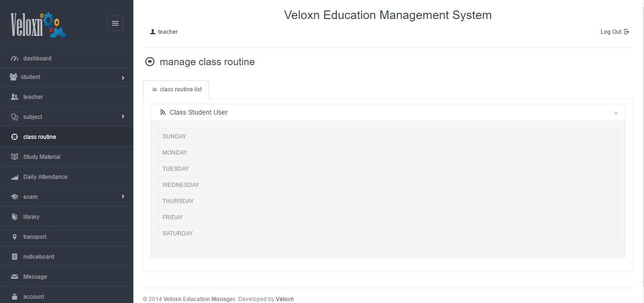The height and width of the screenshot is (303, 644).
Task: Expand the subject submenu arrow
Action: 123,117
